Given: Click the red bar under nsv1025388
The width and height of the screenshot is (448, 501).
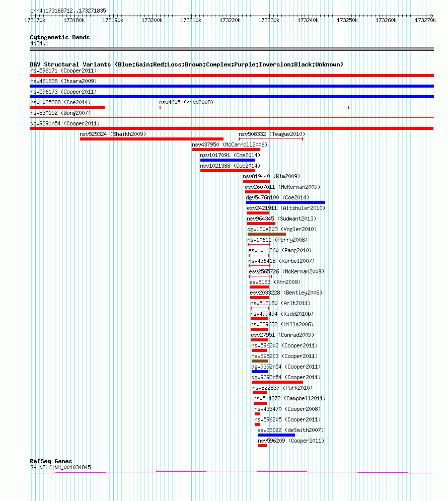Looking at the screenshot, I should [x=67, y=107].
